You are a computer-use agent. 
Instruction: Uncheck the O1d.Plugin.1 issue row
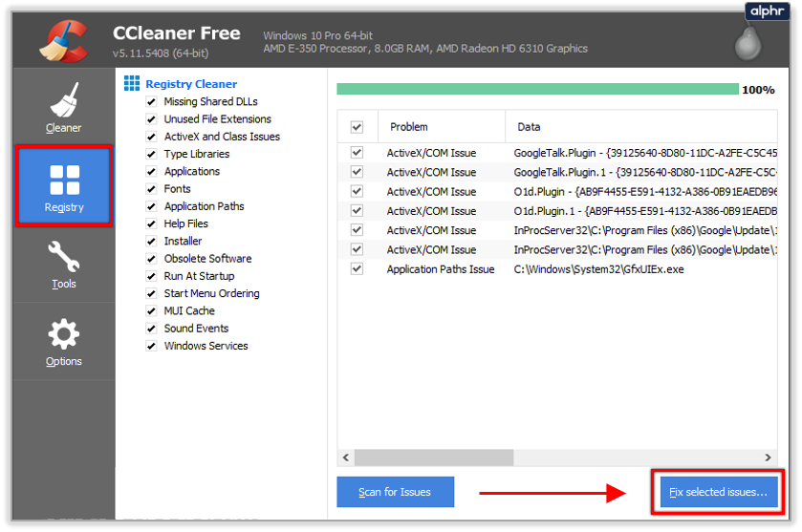pyautogui.click(x=357, y=210)
